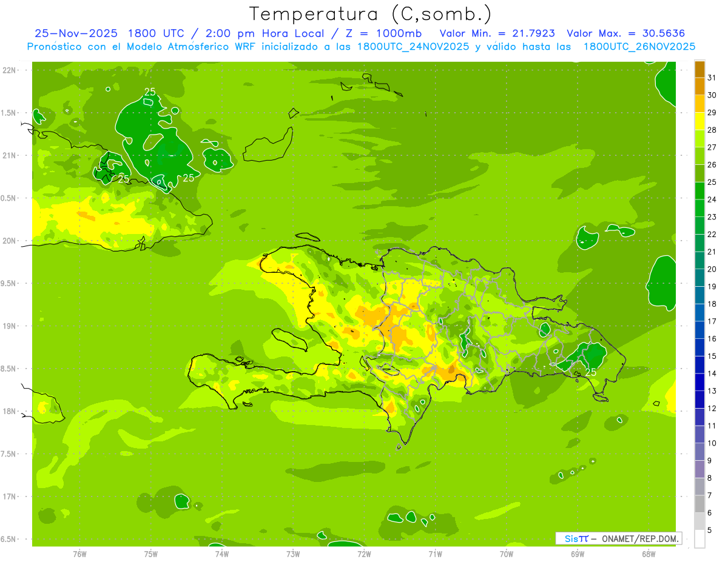Pick the yellow swatch between 28 and 29
The width and height of the screenshot is (728, 562).
click(699, 121)
